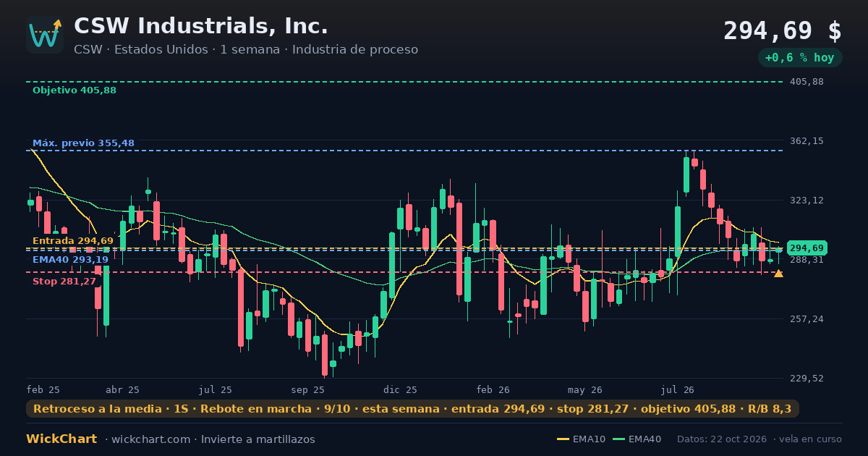Click the feb 26 date label
The width and height of the screenshot is (868, 456).
click(493, 390)
